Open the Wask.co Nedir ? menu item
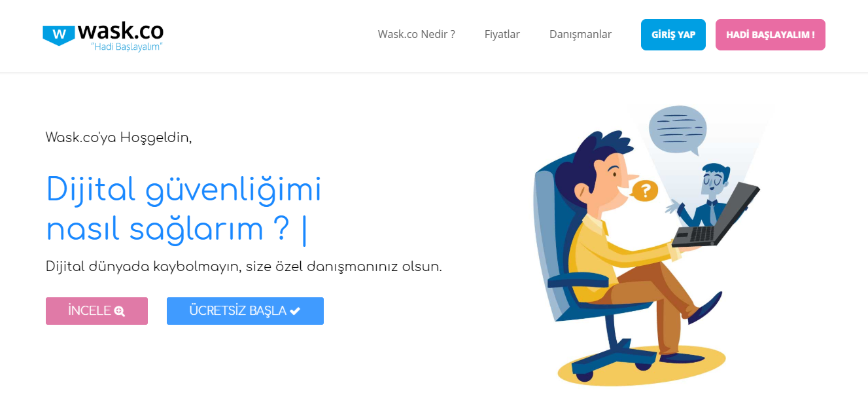 [416, 34]
